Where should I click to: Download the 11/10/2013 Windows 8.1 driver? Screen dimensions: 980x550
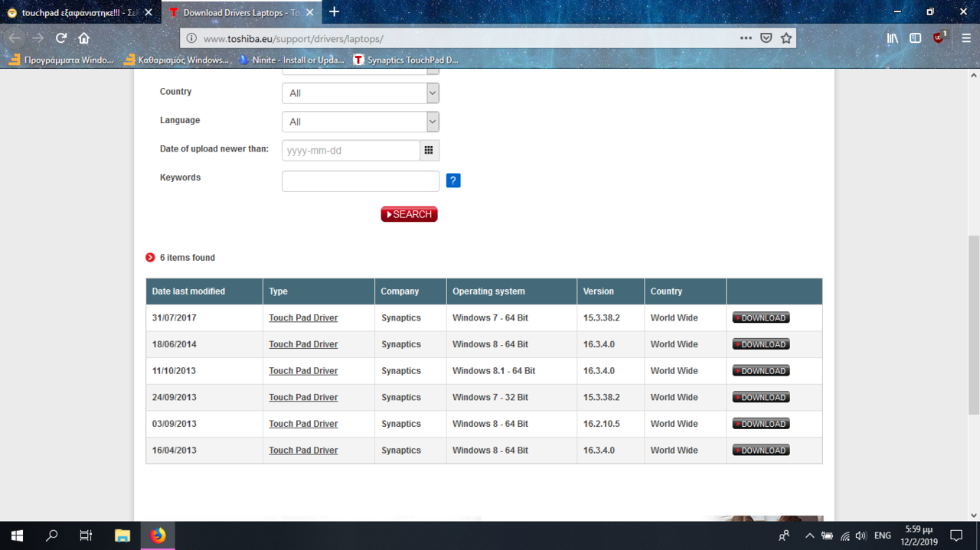coord(761,371)
